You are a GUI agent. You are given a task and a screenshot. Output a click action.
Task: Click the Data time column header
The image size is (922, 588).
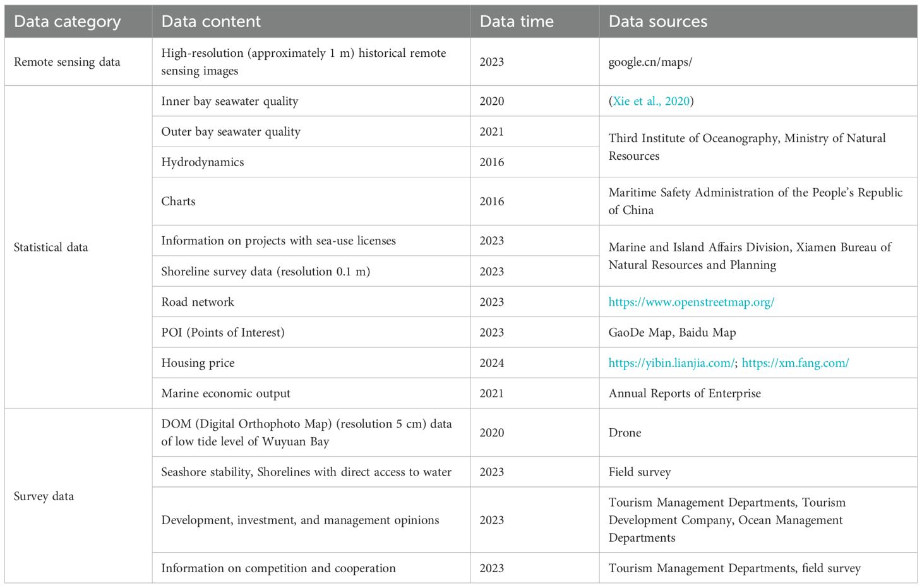(517, 21)
